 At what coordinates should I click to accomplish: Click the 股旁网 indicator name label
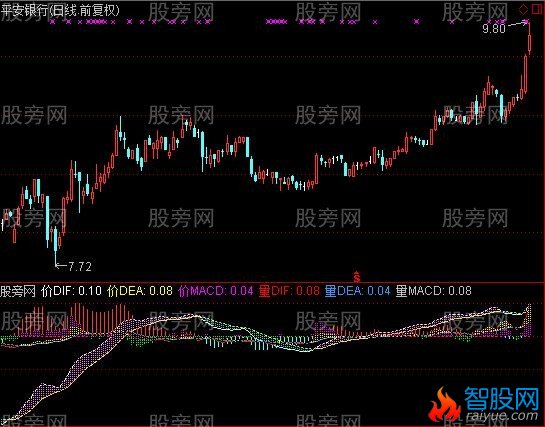(18, 291)
